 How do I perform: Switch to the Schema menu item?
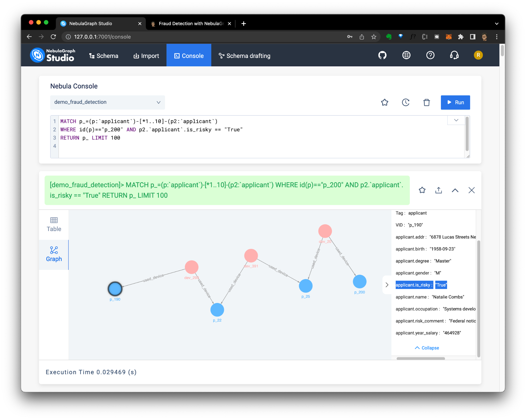tap(103, 55)
